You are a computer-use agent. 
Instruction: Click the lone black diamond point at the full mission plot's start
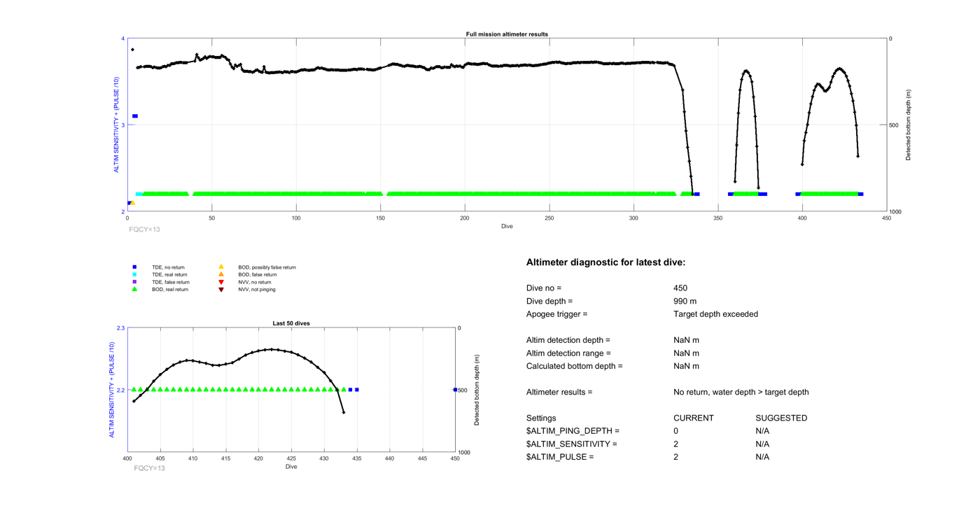133,50
